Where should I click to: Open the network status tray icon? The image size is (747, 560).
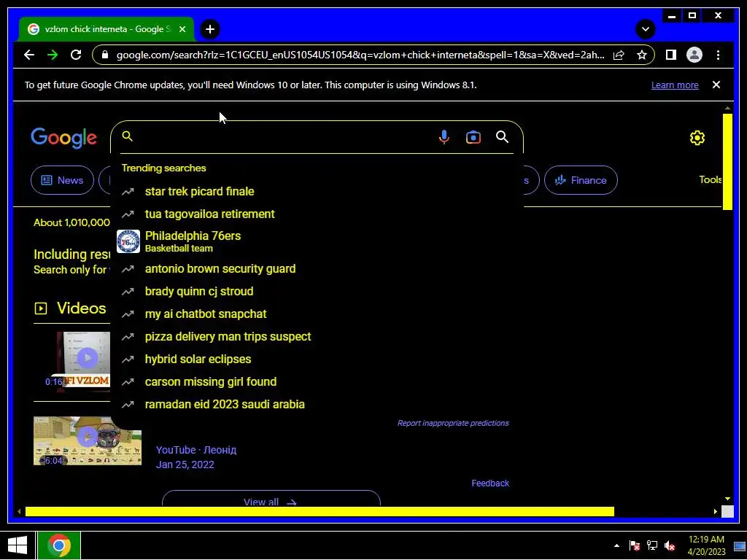(x=651, y=545)
